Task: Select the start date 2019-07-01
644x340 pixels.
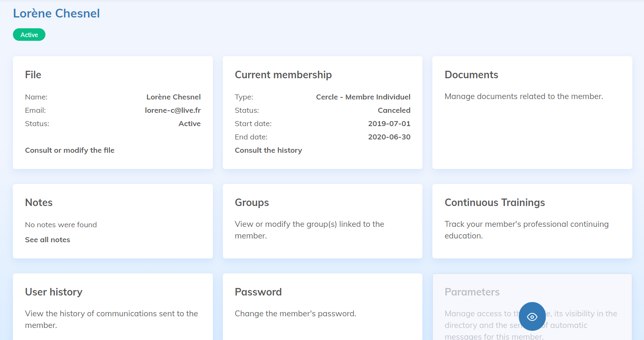Action: (x=389, y=124)
